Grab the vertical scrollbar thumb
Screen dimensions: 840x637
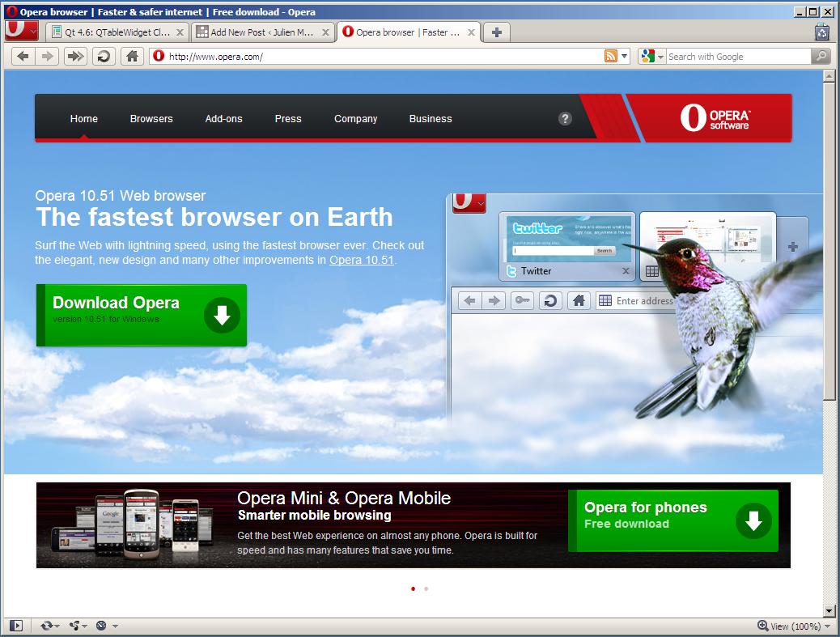(x=829, y=241)
